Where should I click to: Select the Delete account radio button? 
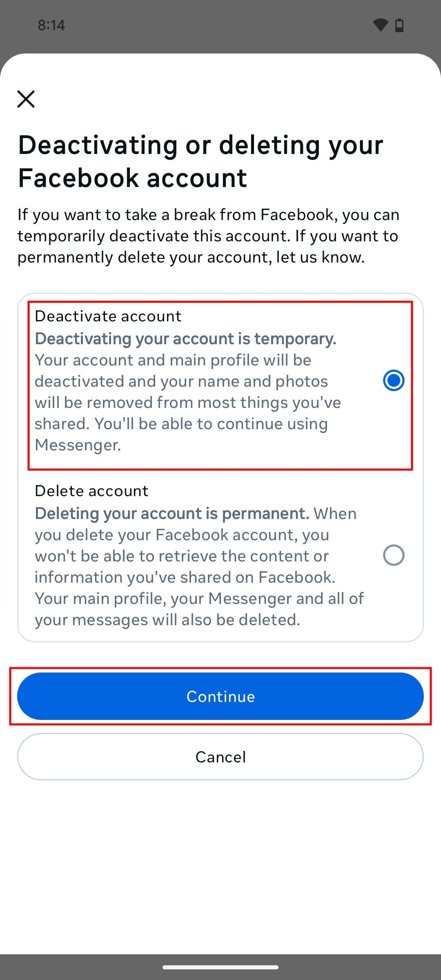tap(394, 555)
